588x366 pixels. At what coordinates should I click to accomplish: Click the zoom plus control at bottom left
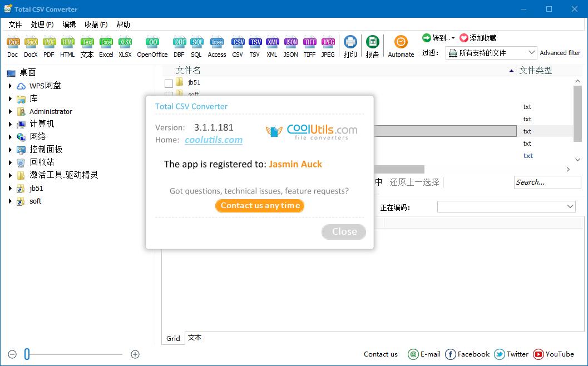click(x=134, y=354)
